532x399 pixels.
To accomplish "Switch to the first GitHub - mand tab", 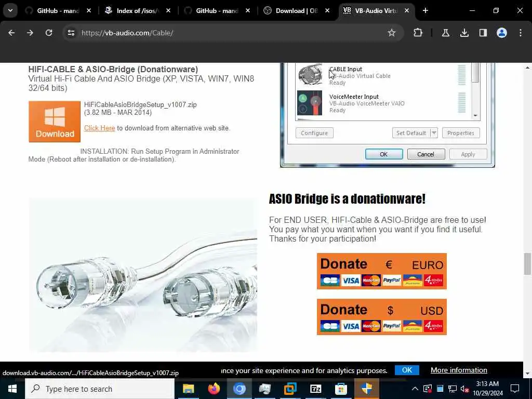I will click(x=58, y=11).
